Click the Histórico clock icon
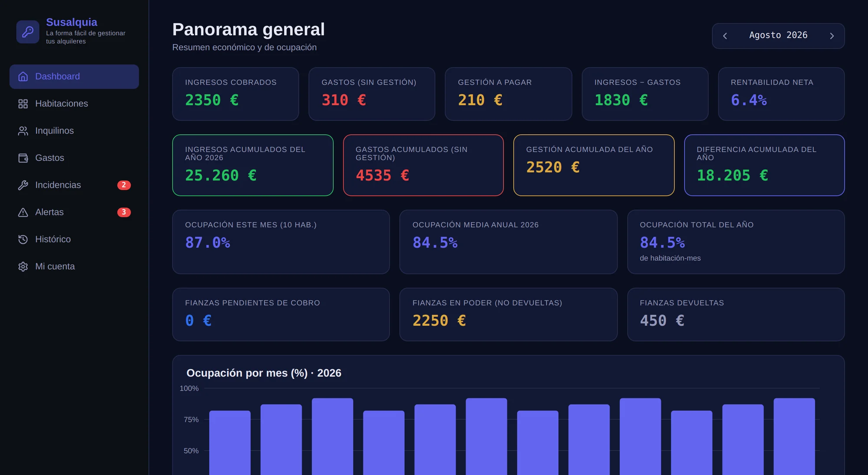The image size is (868, 475). pos(23,239)
